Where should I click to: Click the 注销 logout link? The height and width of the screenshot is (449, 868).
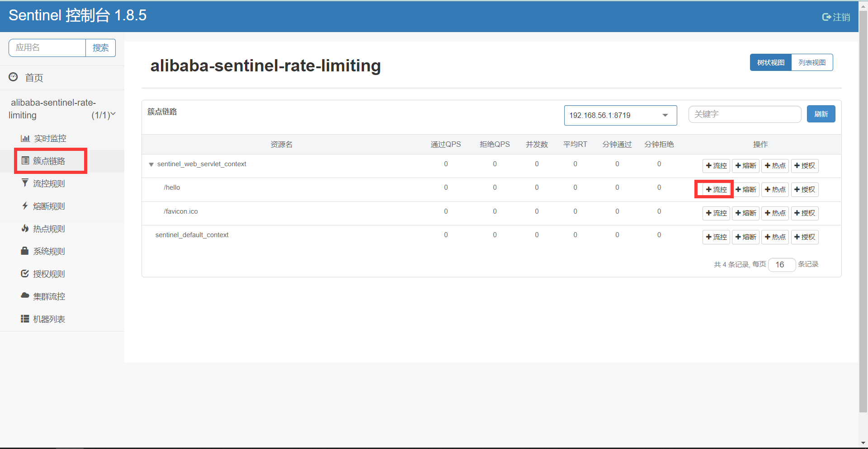[841, 17]
